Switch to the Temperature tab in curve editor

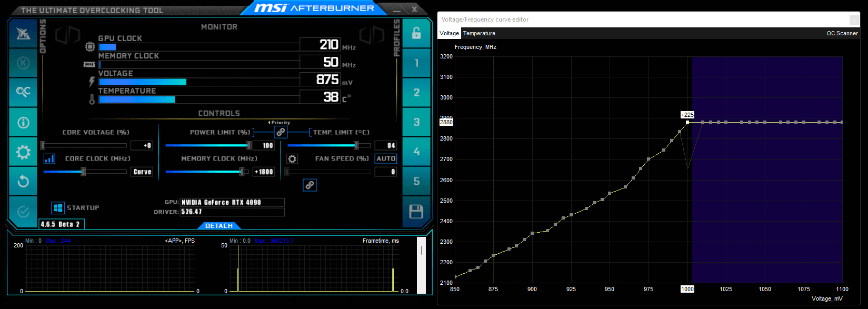(479, 33)
